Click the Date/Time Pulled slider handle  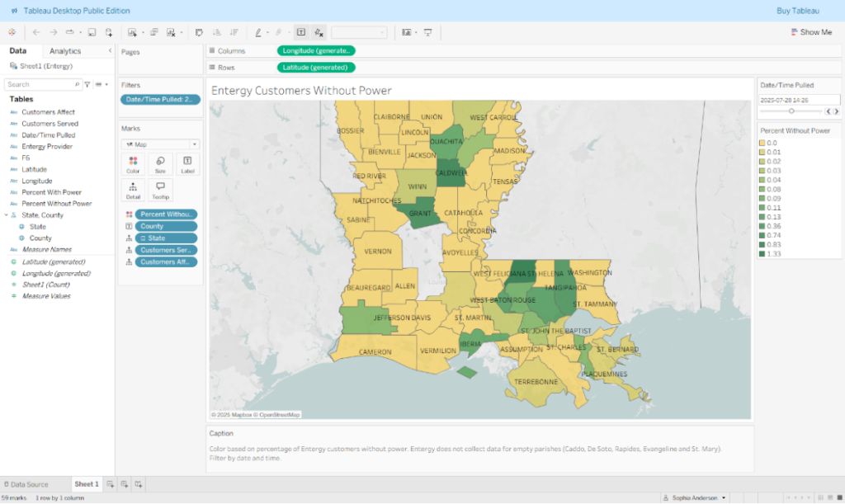point(791,111)
